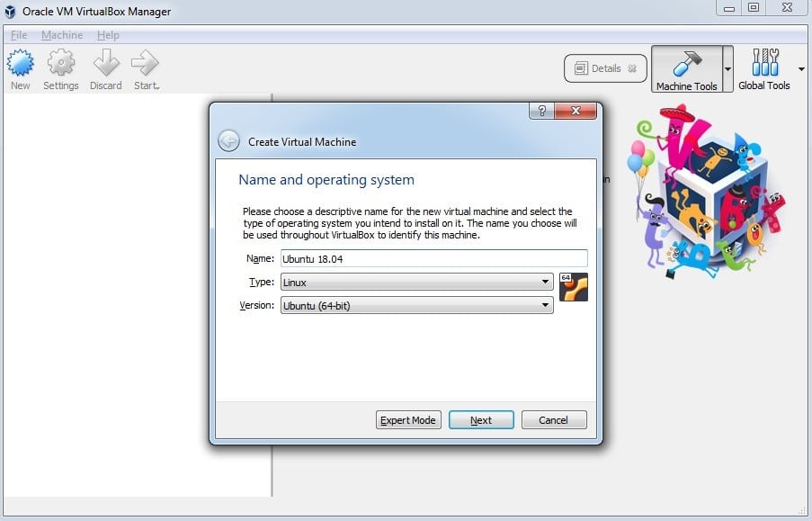Click the VirtualBox welcome mascot image
This screenshot has width=812, height=521.
coord(707,192)
